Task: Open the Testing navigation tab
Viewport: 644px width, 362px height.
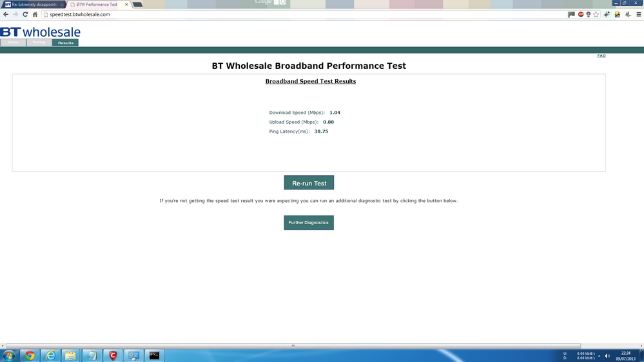Action: coord(39,43)
